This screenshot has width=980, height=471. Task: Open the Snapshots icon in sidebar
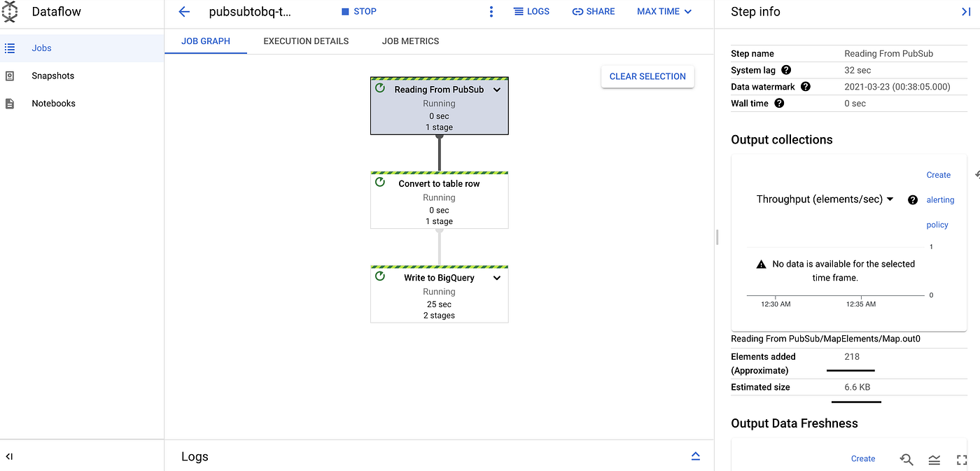coord(10,76)
